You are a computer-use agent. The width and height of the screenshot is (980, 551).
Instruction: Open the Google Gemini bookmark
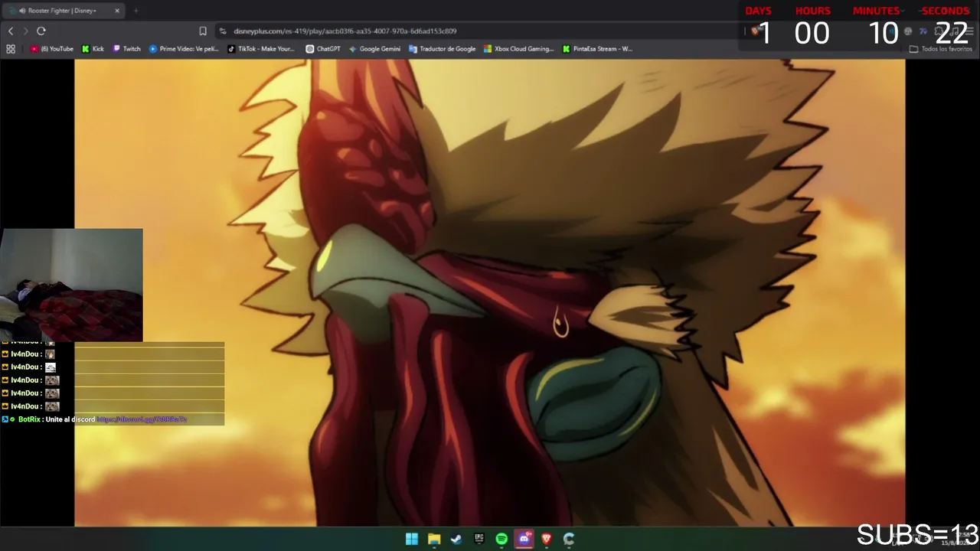pos(374,49)
